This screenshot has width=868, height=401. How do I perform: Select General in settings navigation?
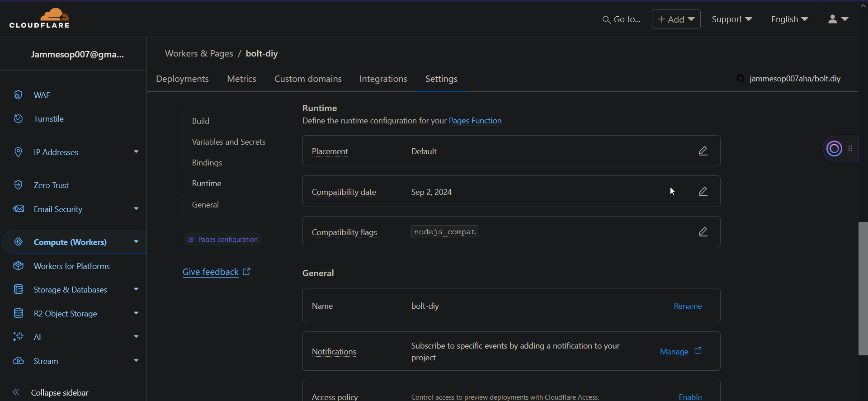click(205, 204)
